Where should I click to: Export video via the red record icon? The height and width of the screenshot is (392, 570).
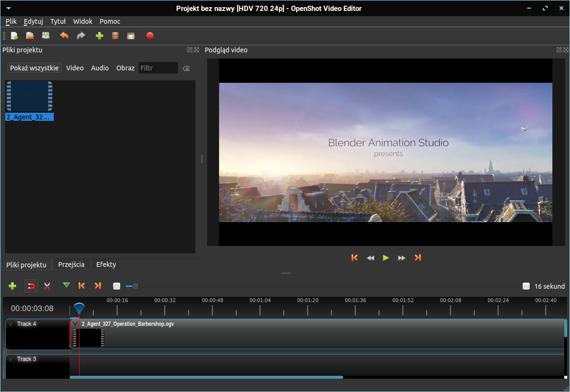click(x=150, y=36)
